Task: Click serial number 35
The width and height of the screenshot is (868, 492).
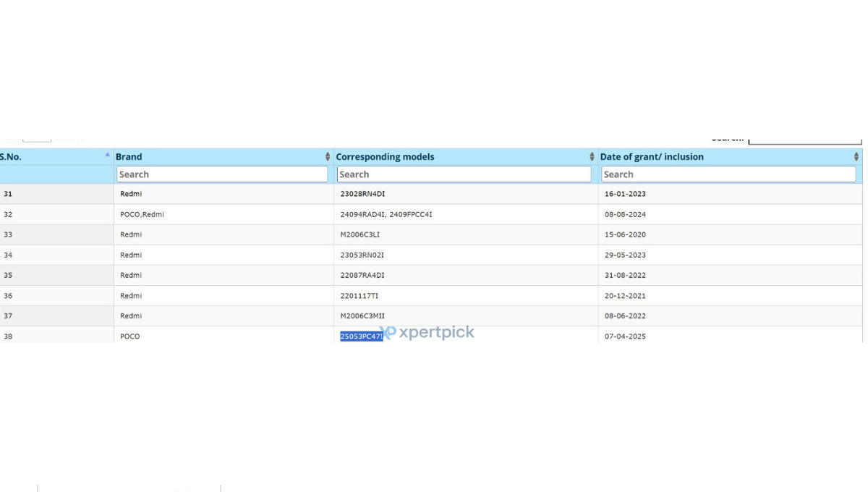Action: [8, 275]
